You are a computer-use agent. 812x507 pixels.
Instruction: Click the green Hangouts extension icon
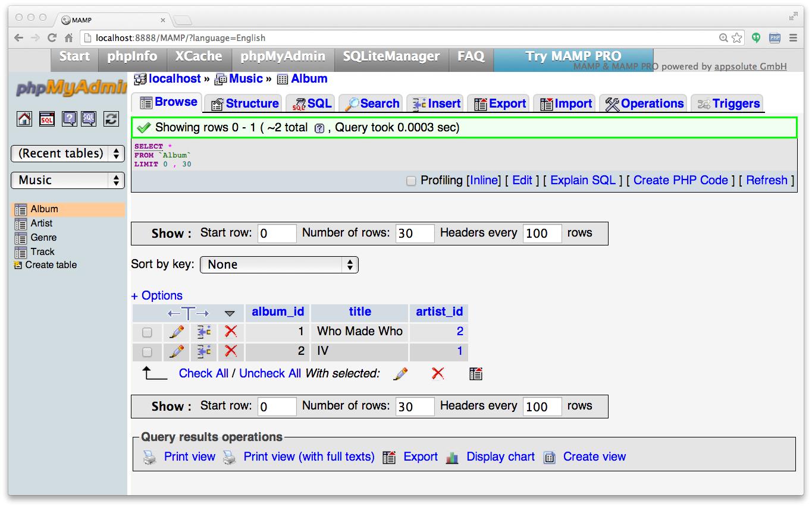pyautogui.click(x=756, y=37)
